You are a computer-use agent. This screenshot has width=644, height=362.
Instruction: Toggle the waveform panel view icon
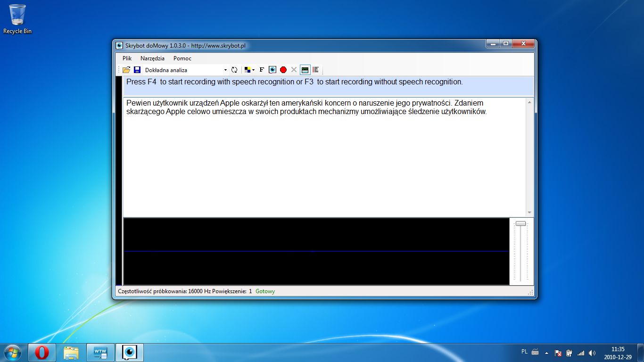(x=305, y=70)
